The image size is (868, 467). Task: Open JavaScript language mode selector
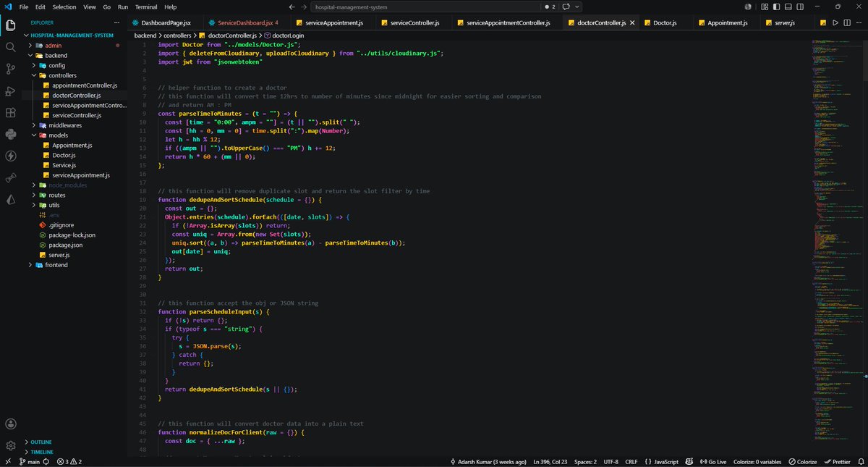tap(661, 461)
